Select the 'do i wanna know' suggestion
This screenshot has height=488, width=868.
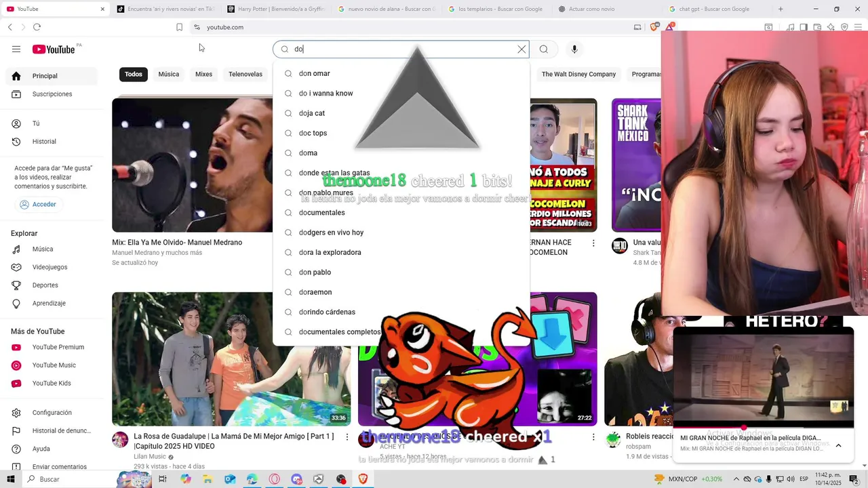(401, 94)
